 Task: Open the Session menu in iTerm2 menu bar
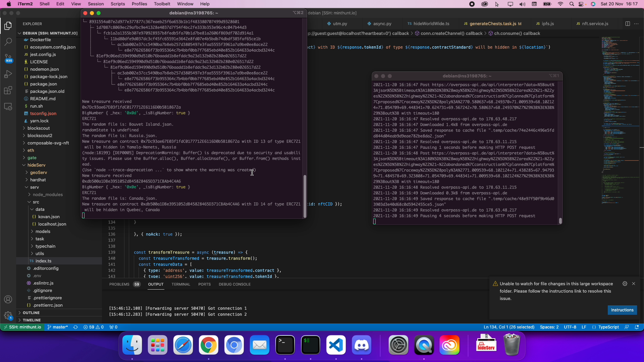click(96, 4)
